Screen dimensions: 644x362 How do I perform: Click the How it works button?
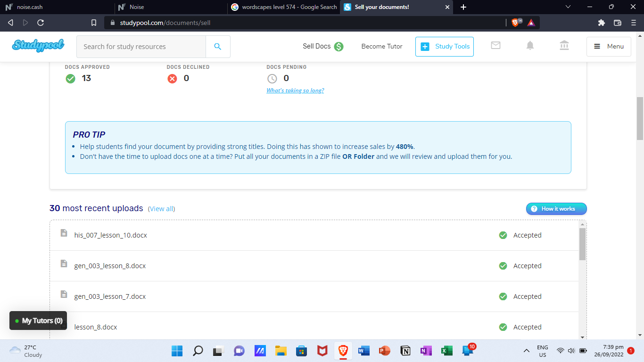click(x=556, y=209)
